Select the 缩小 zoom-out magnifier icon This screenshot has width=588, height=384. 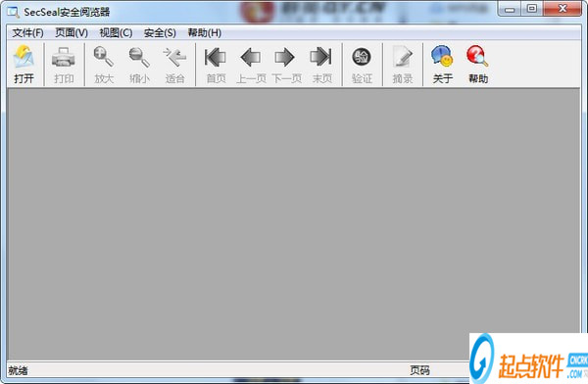pos(139,57)
